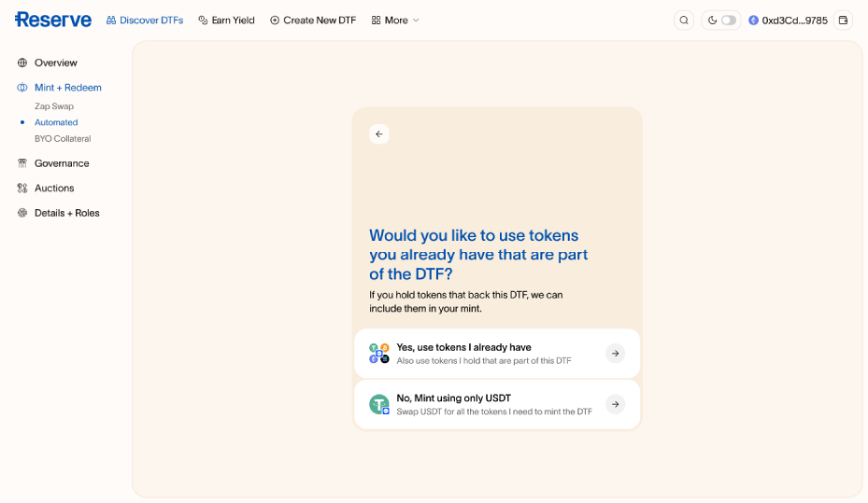Click Create New DTF link
The width and height of the screenshot is (868, 503).
click(313, 20)
